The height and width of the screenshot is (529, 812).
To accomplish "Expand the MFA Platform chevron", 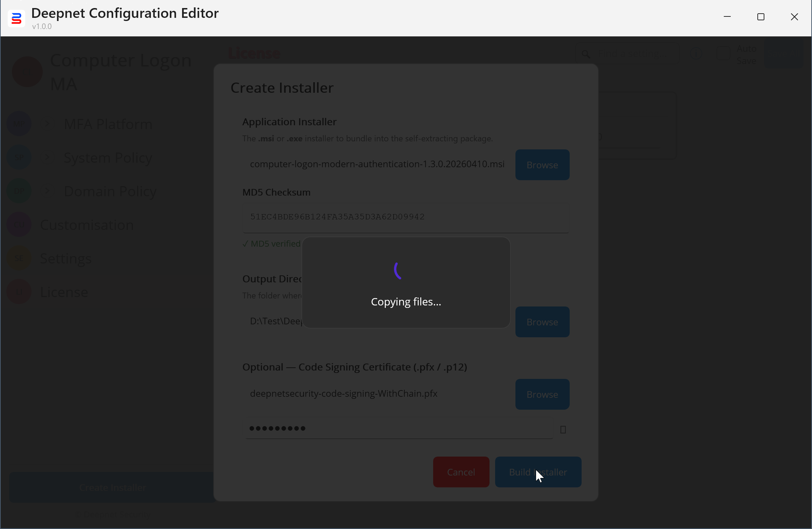I will [48, 124].
